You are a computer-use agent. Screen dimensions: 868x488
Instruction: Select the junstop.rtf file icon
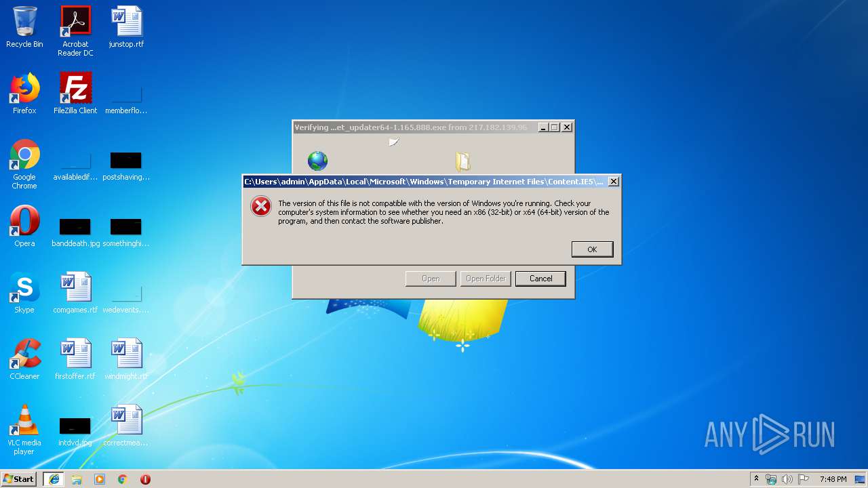pyautogui.click(x=126, y=27)
